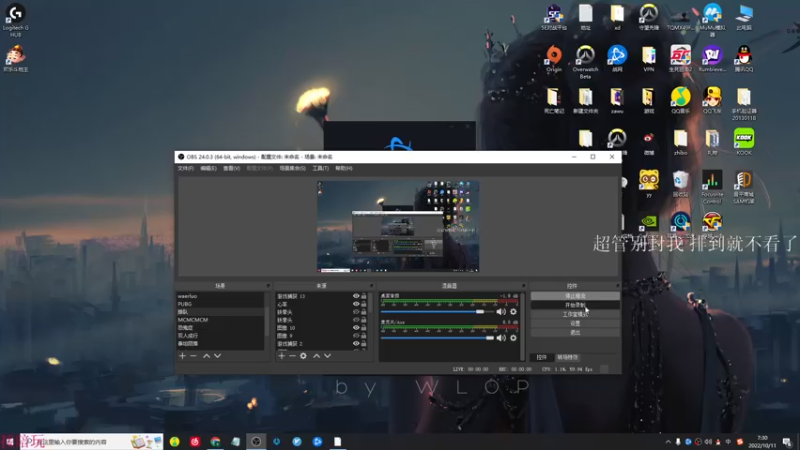This screenshot has width=800, height=450.
Task: Select the zhibo folder on desktop
Action: [x=680, y=142]
